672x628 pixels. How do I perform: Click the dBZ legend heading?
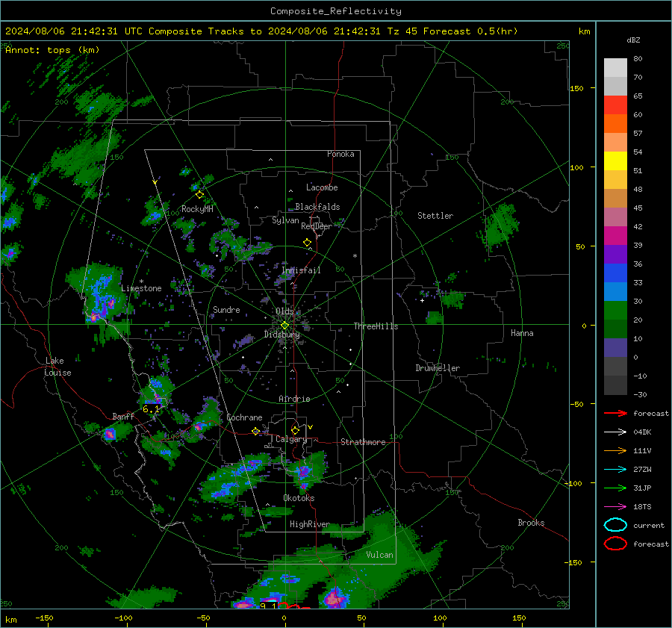coord(633,40)
